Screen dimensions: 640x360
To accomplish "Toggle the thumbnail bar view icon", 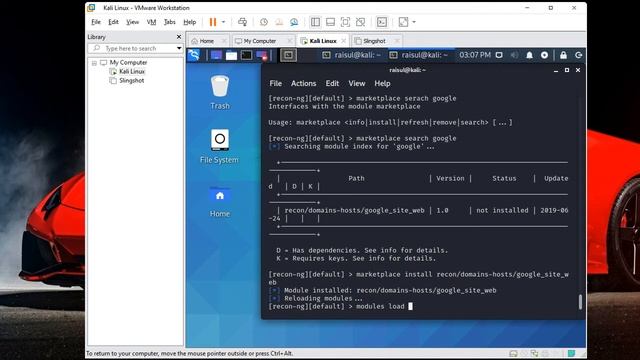I will coord(330,22).
